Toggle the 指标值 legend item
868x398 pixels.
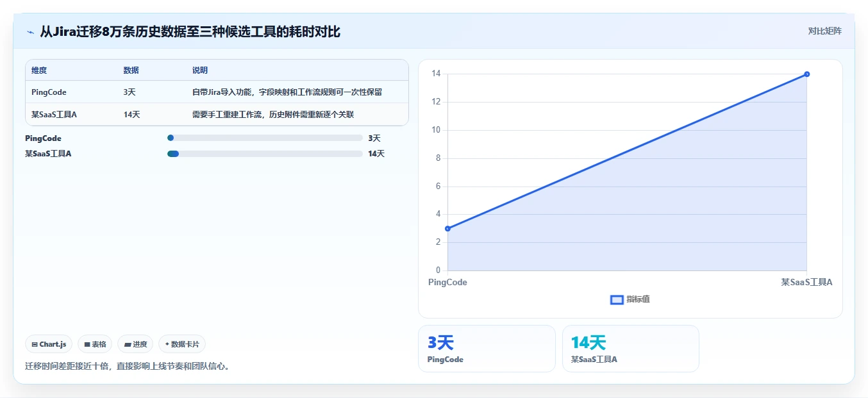pyautogui.click(x=630, y=299)
